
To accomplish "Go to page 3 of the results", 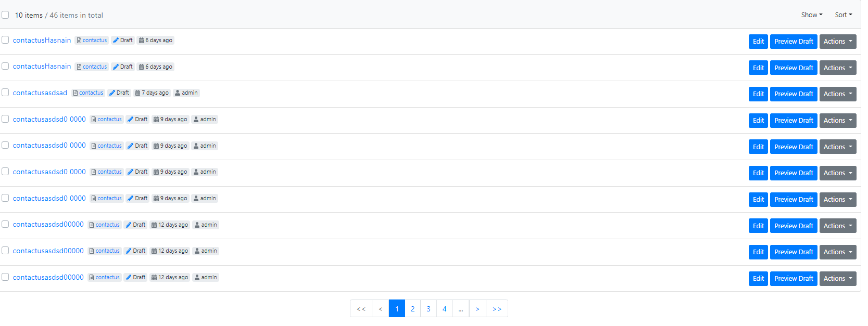I will coord(429,309).
